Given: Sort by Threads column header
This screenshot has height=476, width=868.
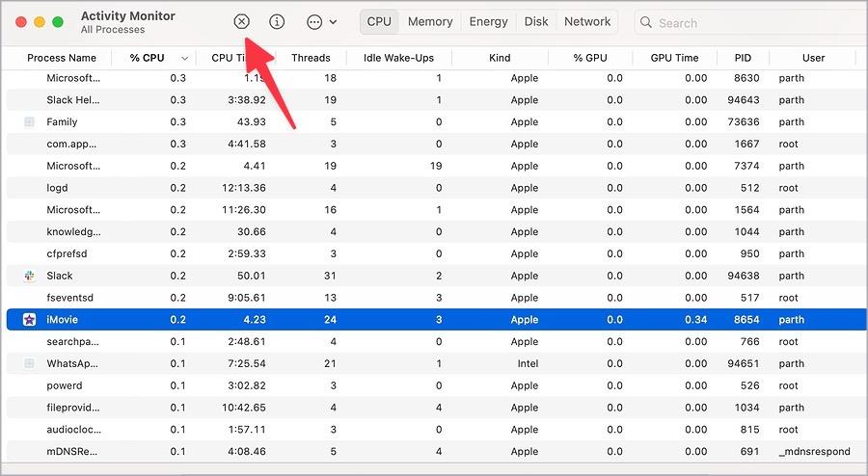Looking at the screenshot, I should (311, 58).
